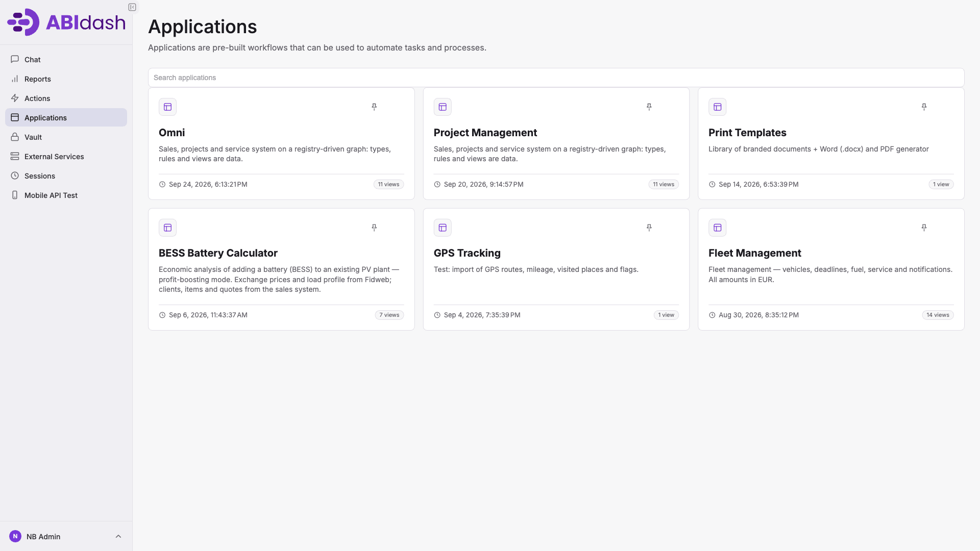The image size is (980, 551).
Task: Open the Actions section
Action: pos(66,98)
